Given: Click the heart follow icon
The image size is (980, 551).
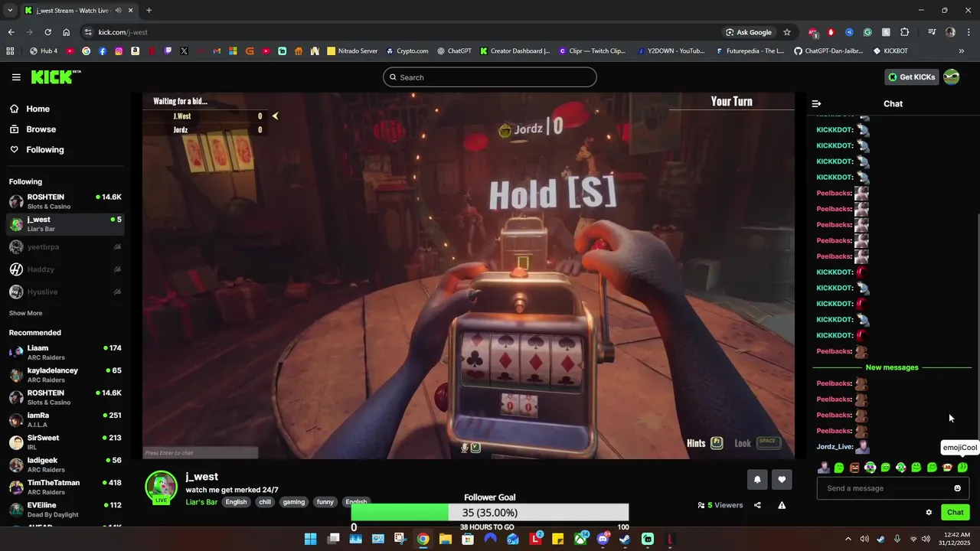Looking at the screenshot, I should (x=782, y=480).
